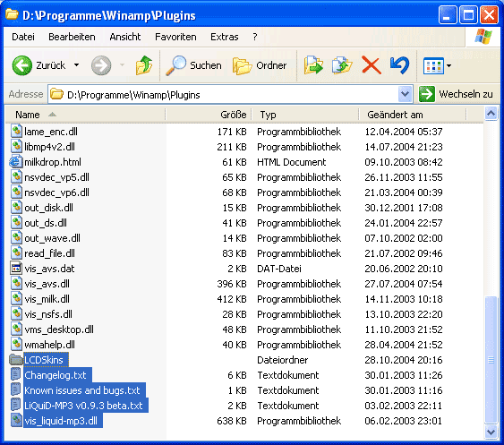Open the Ansicht menu
504x445 pixels.
[125, 37]
